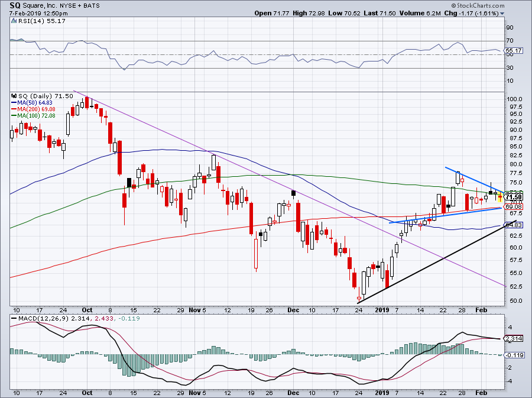Click 'Feb' date label under MACD panel
The height and width of the screenshot is (398, 532).
(481, 393)
